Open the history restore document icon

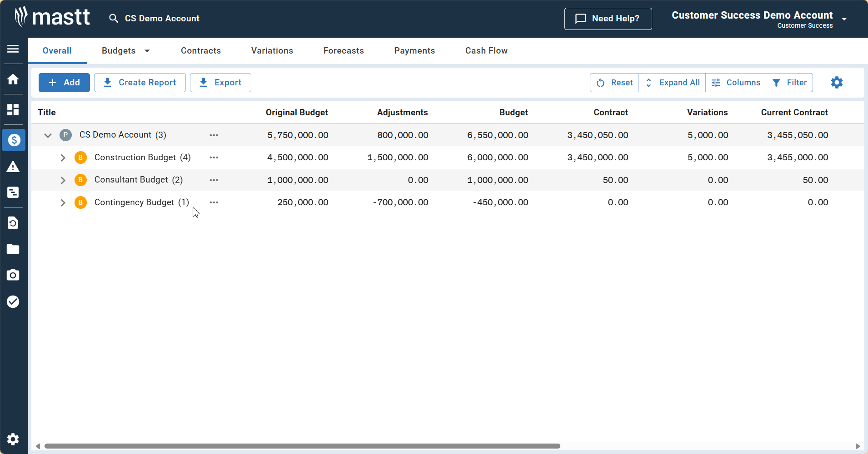coord(13,223)
